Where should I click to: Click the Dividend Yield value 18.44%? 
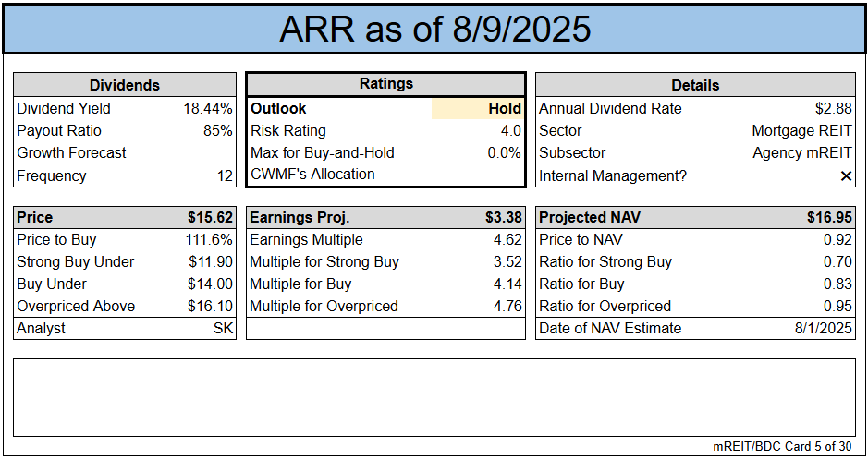point(208,108)
